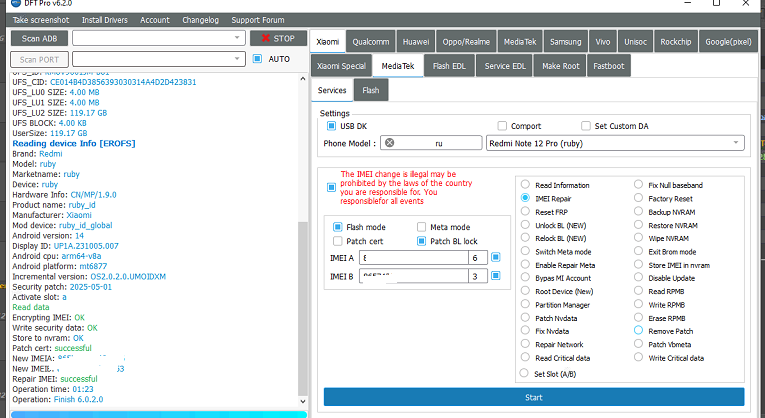This screenshot has height=418, width=765.
Task: Enable Set Custom DA checkbox
Action: click(586, 126)
